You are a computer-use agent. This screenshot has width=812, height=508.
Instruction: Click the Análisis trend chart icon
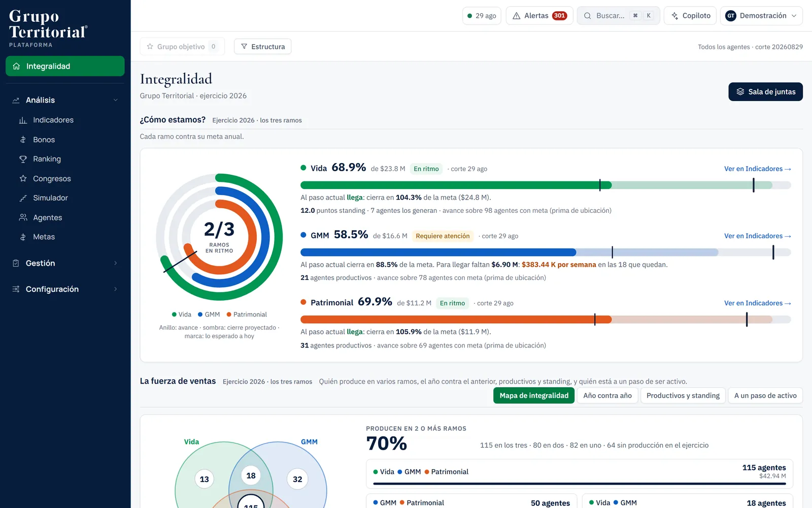[16, 100]
